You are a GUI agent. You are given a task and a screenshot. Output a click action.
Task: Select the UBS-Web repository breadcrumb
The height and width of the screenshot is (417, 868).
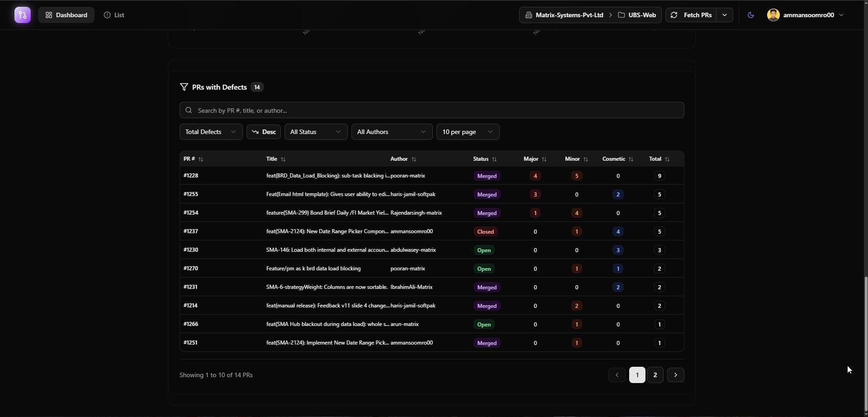click(x=637, y=15)
